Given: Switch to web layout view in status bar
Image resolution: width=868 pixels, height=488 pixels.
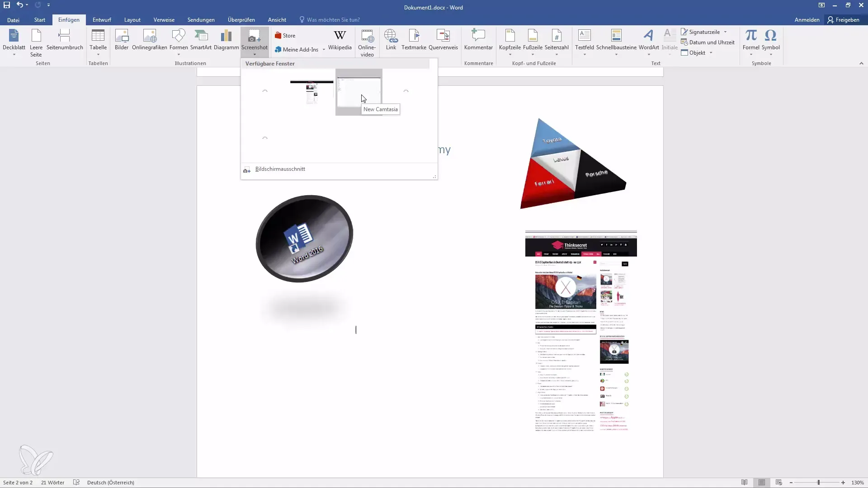Looking at the screenshot, I should 778,483.
